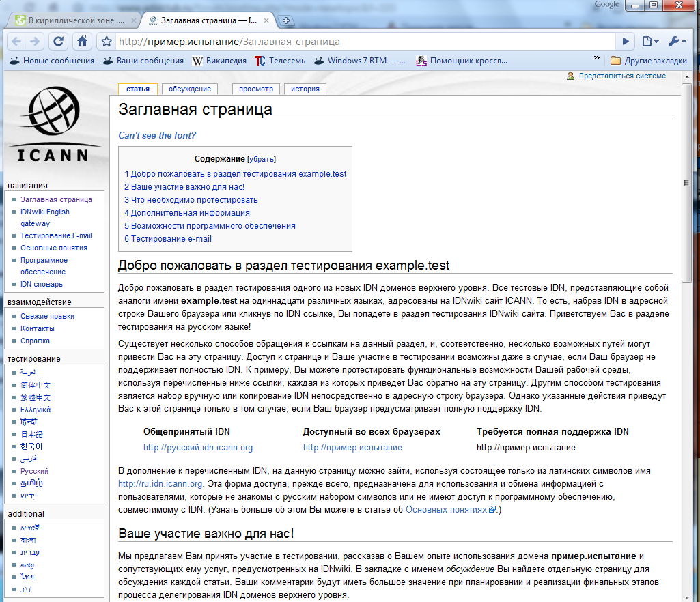Open the 'Телесемь' bookmark

280,61
